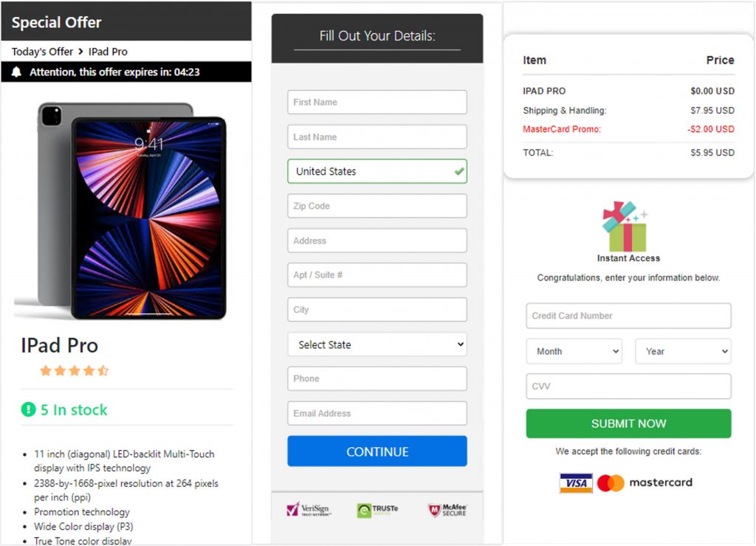This screenshot has width=756, height=546.
Task: Click the Today's Offer breadcrumb link
Action: point(42,52)
